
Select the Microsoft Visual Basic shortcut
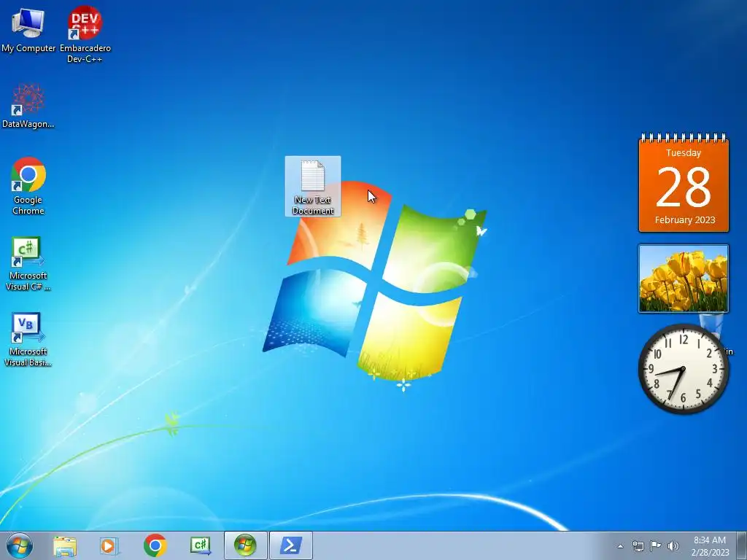click(x=28, y=339)
